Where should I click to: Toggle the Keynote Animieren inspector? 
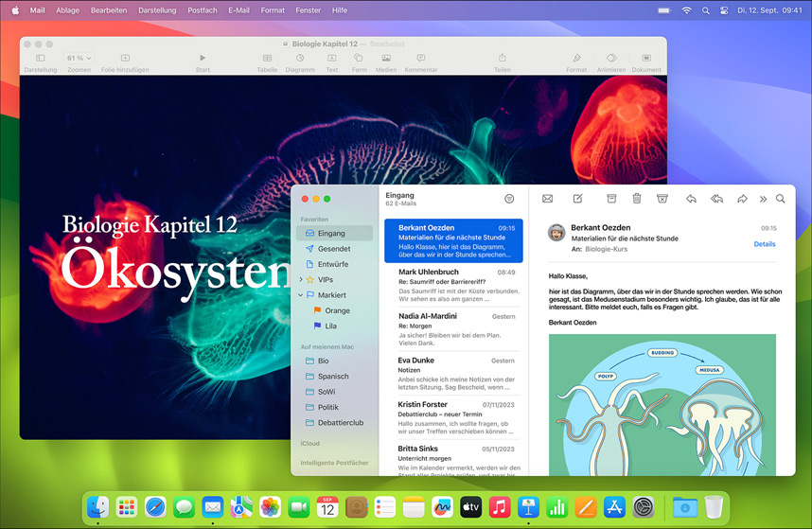(611, 59)
